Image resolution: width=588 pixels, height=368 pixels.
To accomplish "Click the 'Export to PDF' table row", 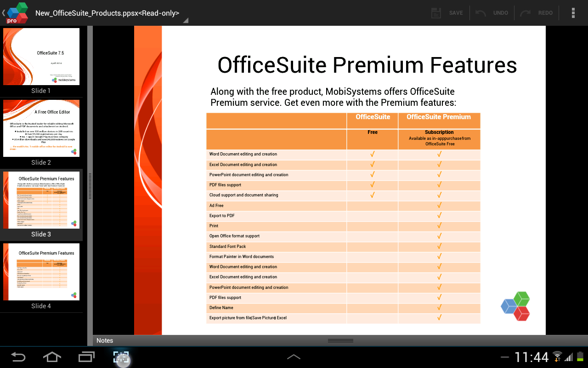I will click(343, 216).
